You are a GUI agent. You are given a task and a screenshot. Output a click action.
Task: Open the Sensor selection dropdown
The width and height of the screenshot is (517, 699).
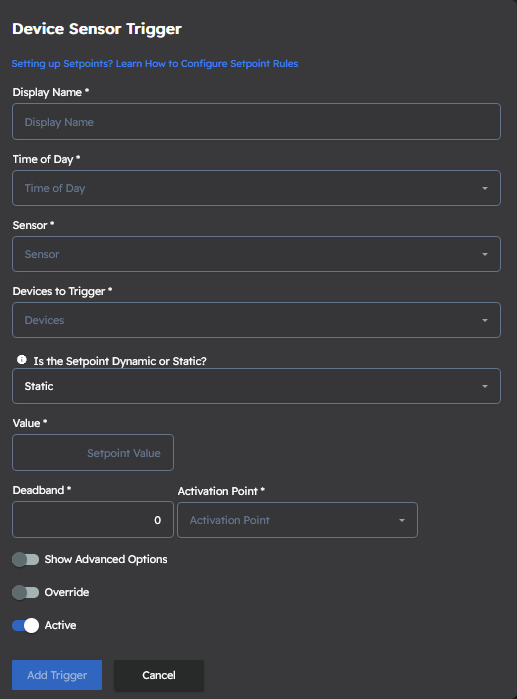point(256,254)
